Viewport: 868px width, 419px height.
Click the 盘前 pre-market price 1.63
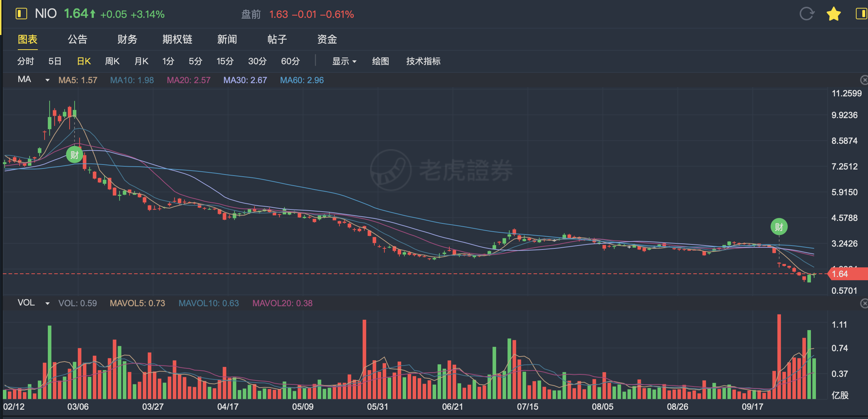(x=278, y=15)
